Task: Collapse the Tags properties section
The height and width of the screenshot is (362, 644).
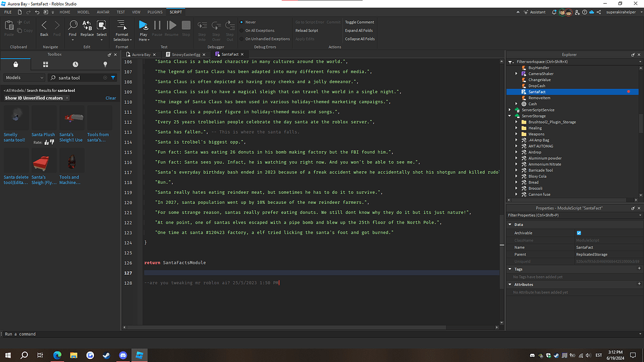Action: click(510, 269)
